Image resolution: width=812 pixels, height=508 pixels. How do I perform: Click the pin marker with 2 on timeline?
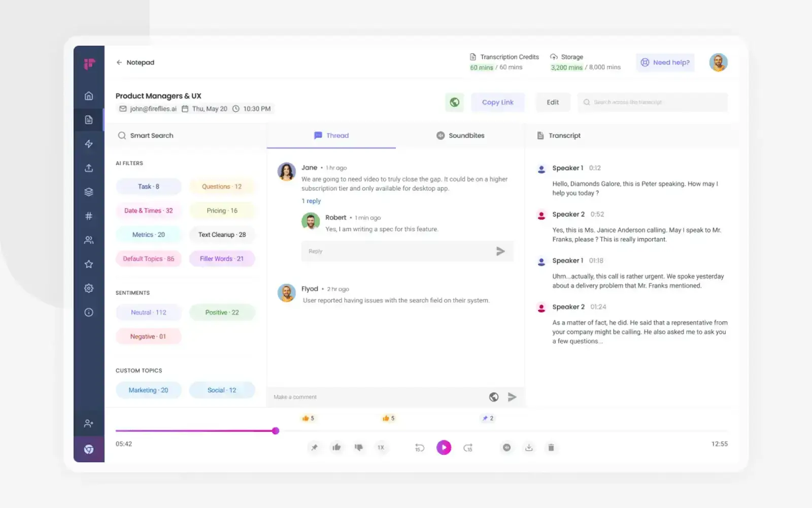coord(488,418)
